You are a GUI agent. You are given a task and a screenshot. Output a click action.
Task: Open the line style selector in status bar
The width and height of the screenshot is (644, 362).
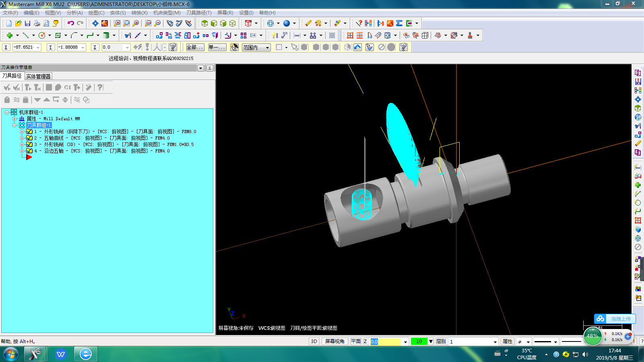point(545,341)
